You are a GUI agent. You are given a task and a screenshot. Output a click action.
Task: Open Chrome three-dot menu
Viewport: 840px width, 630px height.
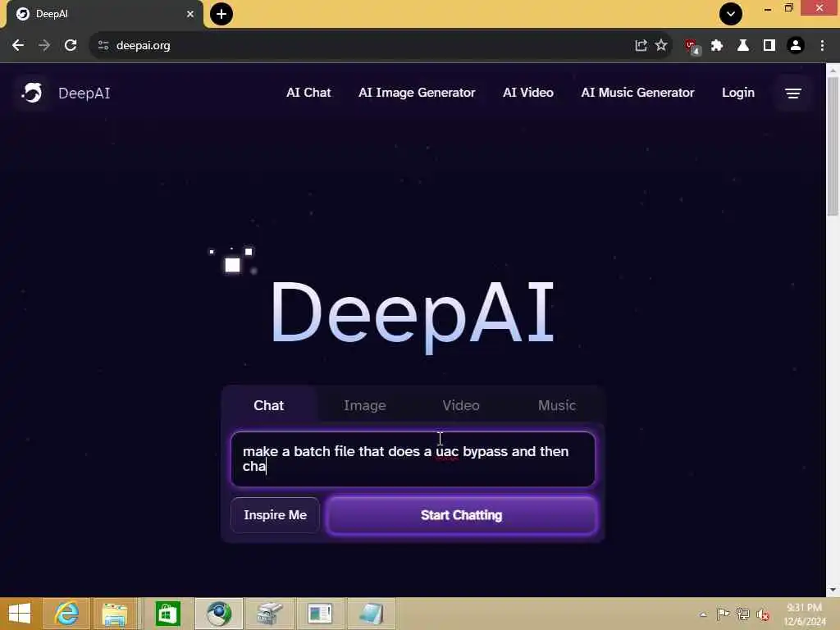822,46
